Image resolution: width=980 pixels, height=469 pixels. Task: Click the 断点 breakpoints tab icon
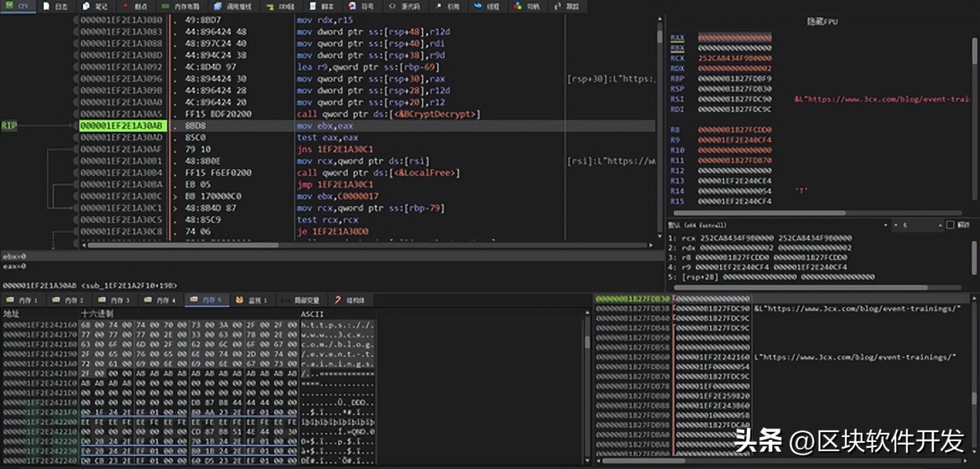(126, 6)
